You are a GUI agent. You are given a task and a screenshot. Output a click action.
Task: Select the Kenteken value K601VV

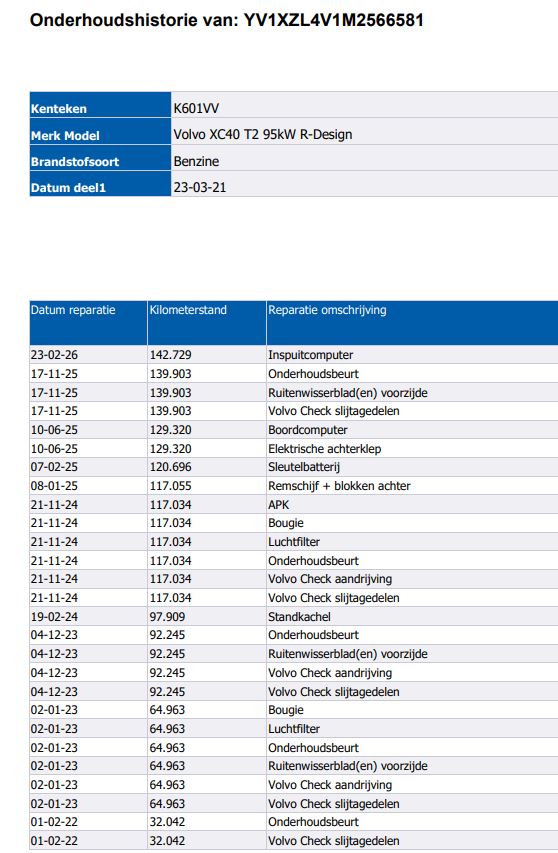point(196,108)
